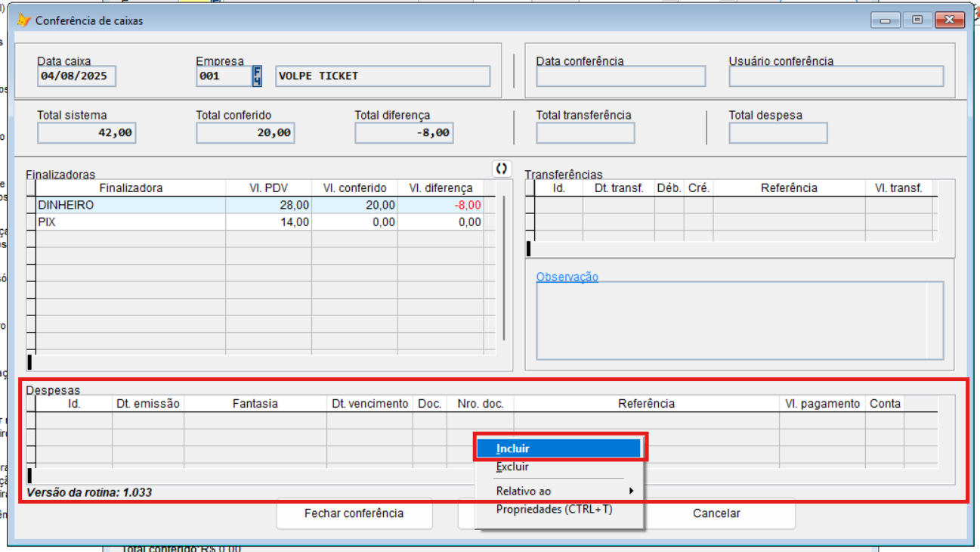Focus the Empresa code field
This screenshot has width=980, height=552.
point(223,76)
